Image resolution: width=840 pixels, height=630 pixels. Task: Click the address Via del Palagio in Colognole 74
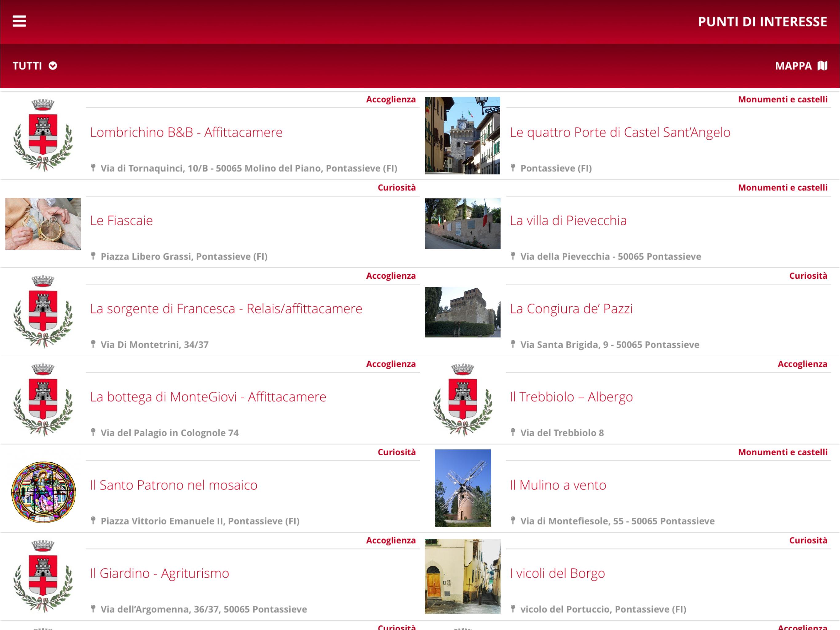point(169,433)
